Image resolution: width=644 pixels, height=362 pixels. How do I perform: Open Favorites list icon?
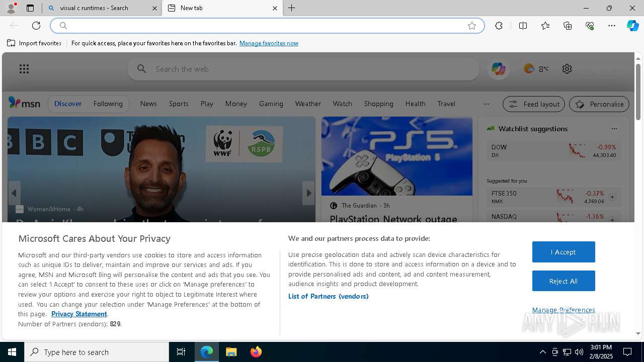click(545, 26)
